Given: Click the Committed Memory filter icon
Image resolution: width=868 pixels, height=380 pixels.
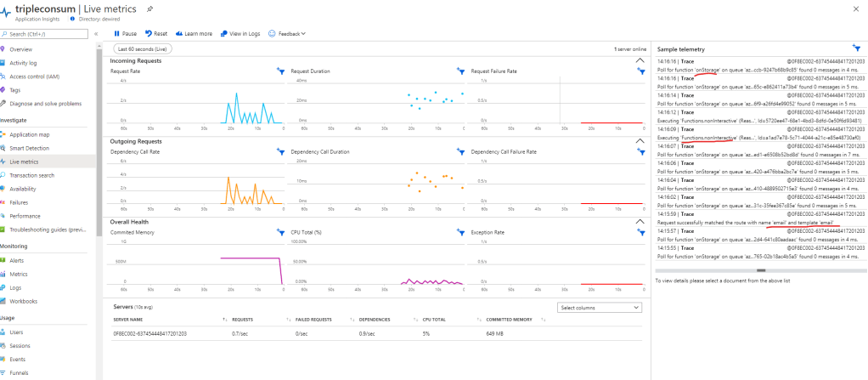Looking at the screenshot, I should pyautogui.click(x=280, y=231).
